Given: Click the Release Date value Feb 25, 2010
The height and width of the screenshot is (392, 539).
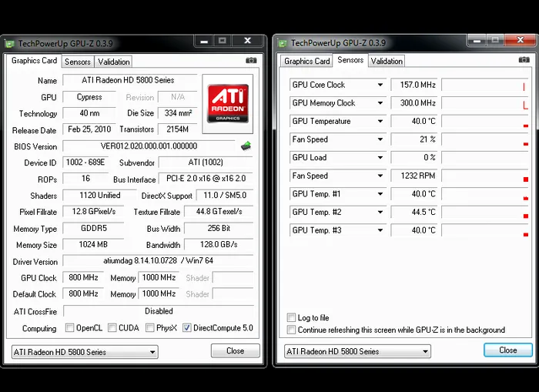Looking at the screenshot, I should 89,129.
